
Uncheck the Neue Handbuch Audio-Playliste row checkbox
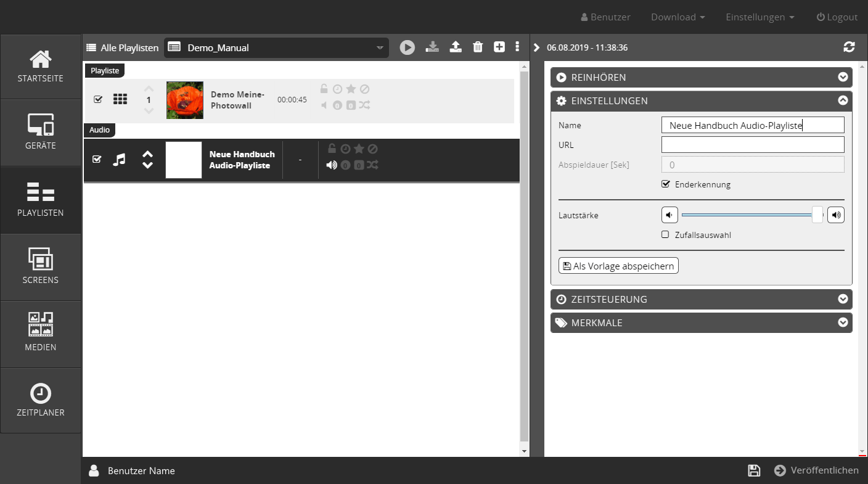click(97, 160)
